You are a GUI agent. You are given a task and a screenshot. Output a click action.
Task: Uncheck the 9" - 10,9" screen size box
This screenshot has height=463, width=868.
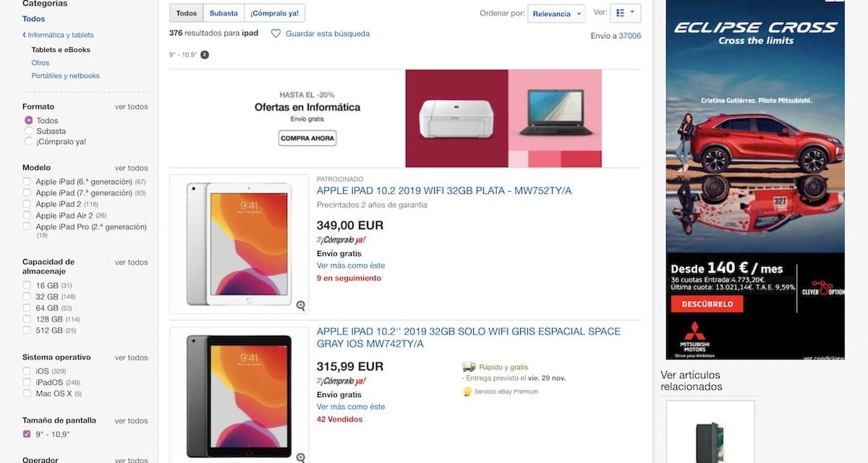point(27,434)
